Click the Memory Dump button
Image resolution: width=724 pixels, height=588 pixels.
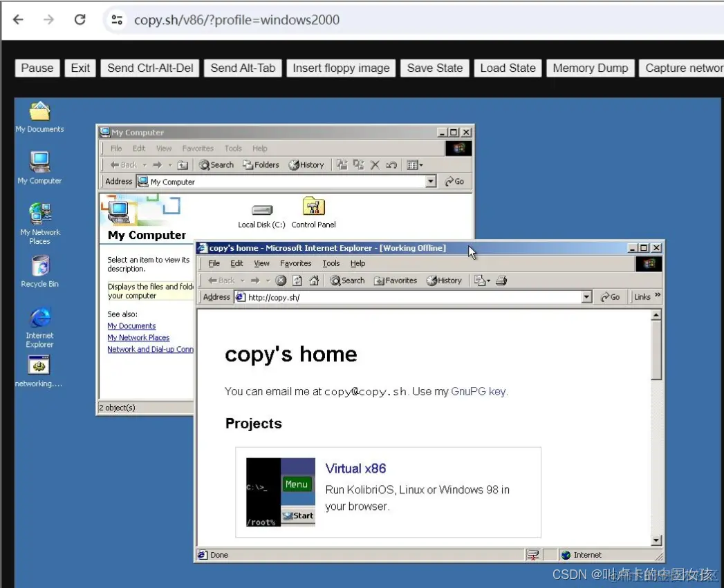point(591,68)
